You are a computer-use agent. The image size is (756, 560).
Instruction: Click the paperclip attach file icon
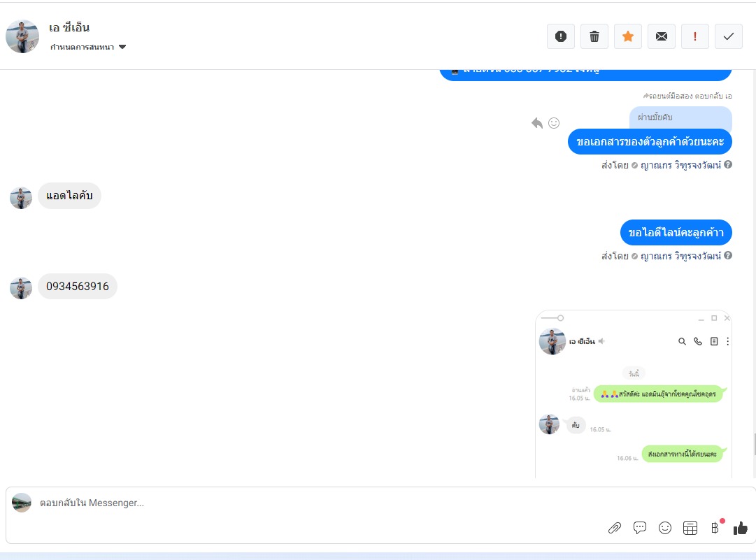[x=614, y=529]
